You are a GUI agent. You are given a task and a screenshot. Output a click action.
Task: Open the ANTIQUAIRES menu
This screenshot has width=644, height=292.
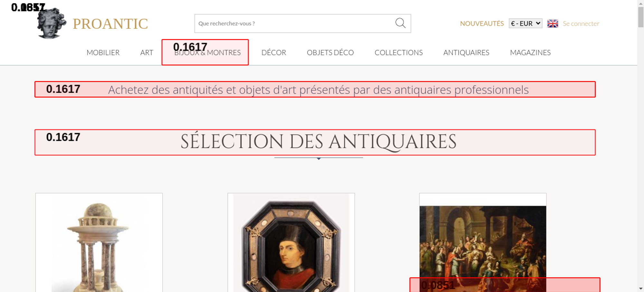(466, 52)
